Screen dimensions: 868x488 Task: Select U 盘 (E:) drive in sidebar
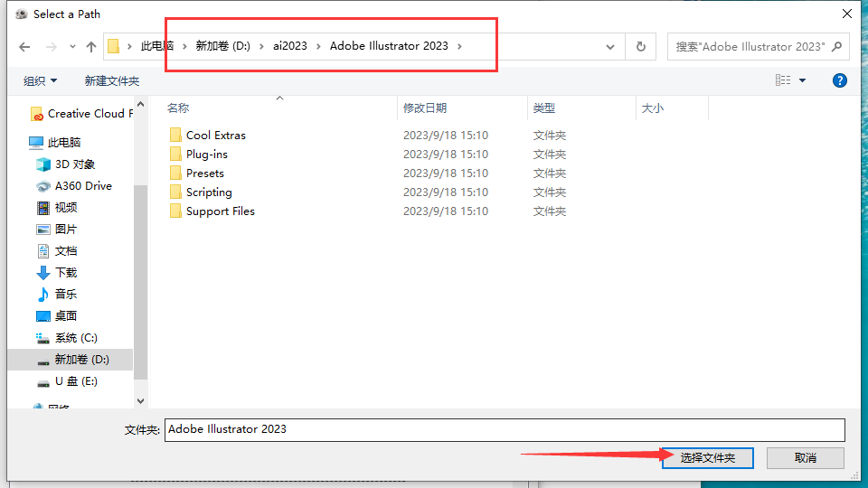tap(66, 381)
